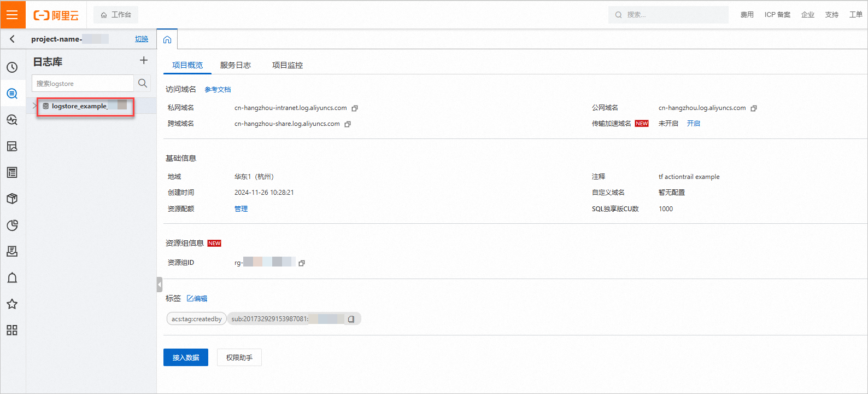Switch to the 项目概览 tab

(x=187, y=65)
